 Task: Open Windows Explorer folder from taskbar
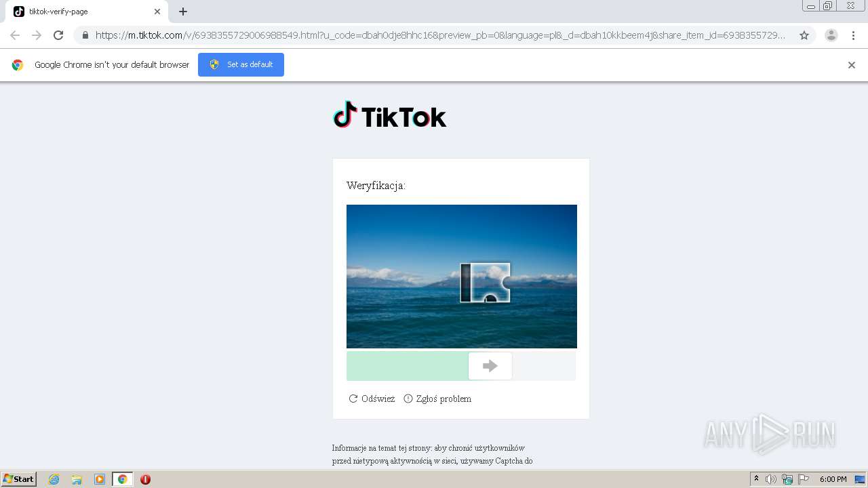point(77,479)
